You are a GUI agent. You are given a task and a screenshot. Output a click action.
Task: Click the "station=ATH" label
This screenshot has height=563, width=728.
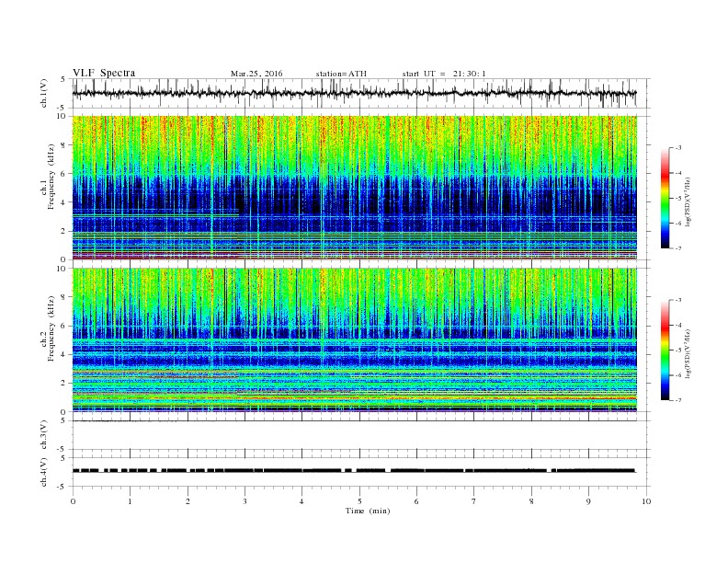341,74
